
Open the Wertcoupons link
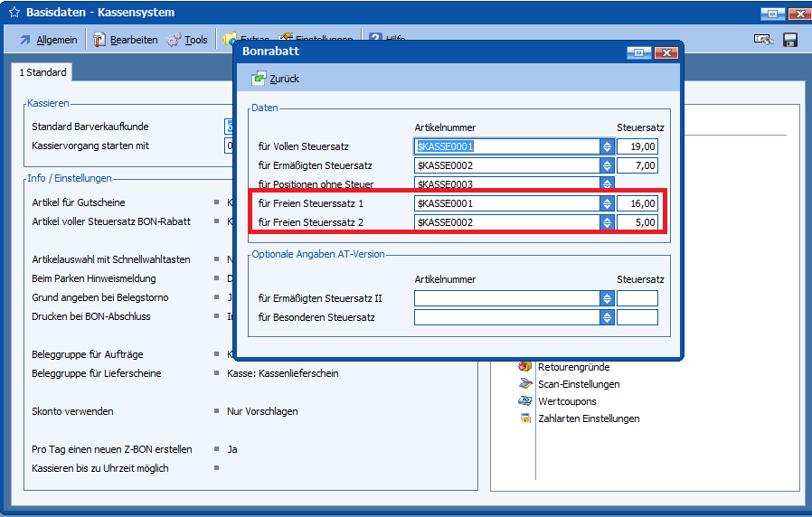point(567,401)
